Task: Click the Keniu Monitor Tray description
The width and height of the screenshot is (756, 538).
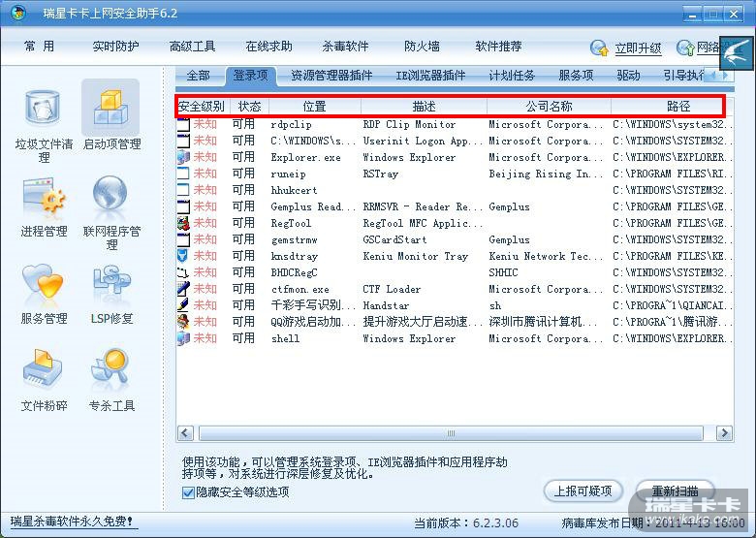Action: [416, 256]
